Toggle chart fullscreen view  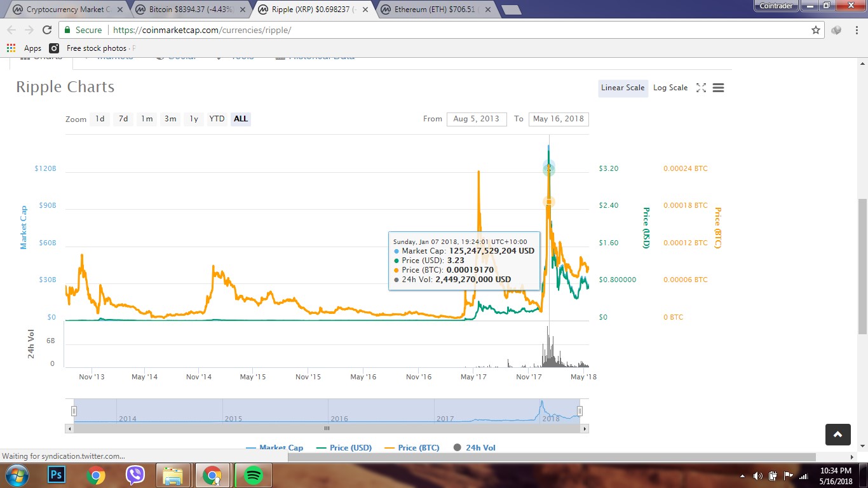coord(701,88)
